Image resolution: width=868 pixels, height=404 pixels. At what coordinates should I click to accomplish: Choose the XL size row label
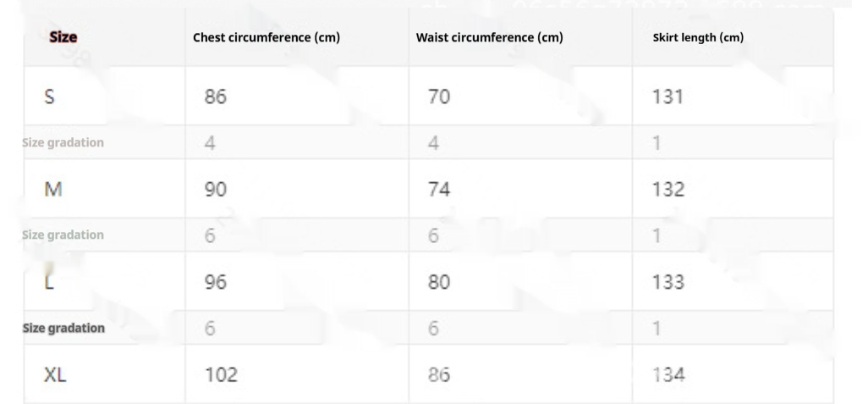(55, 374)
